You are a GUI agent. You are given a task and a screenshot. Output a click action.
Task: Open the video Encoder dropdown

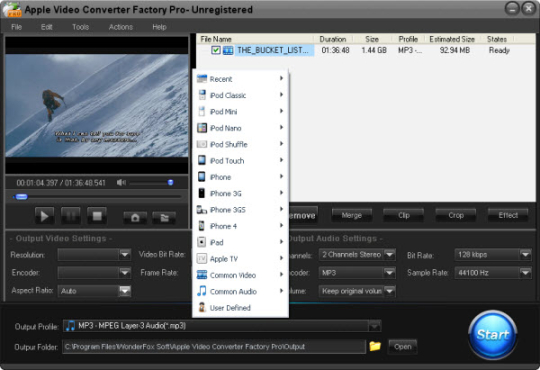point(125,273)
